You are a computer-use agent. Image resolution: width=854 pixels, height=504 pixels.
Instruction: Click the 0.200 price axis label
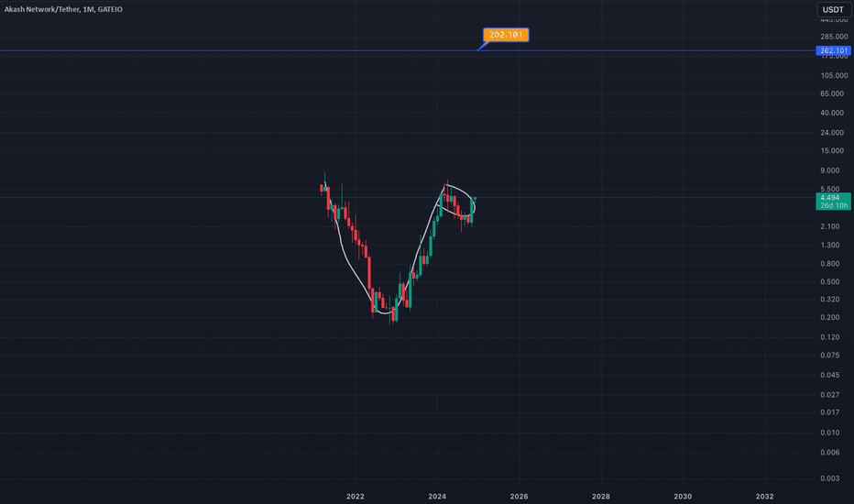click(x=830, y=318)
